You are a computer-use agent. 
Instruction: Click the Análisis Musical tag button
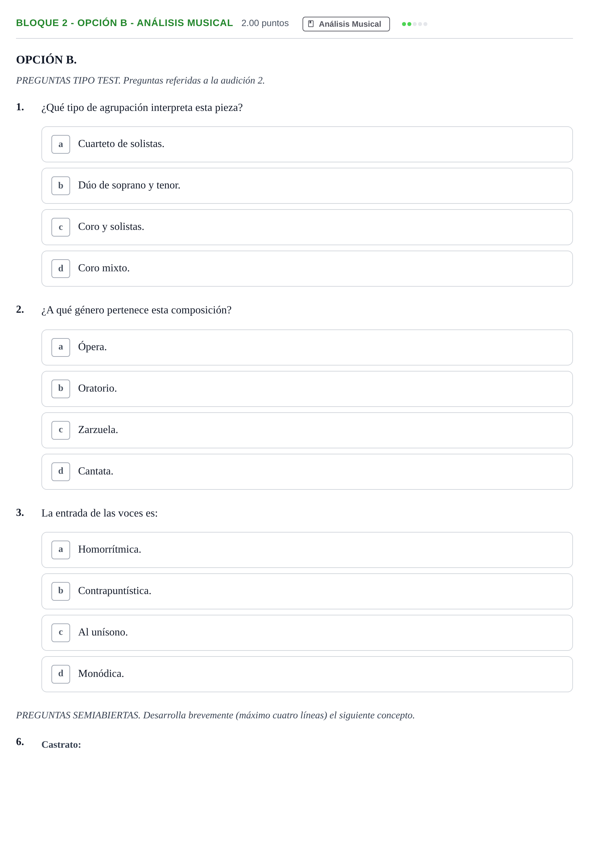346,24
